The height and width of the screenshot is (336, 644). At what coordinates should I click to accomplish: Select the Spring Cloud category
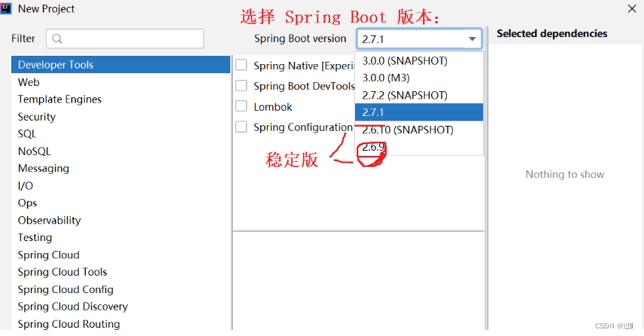(x=120, y=255)
